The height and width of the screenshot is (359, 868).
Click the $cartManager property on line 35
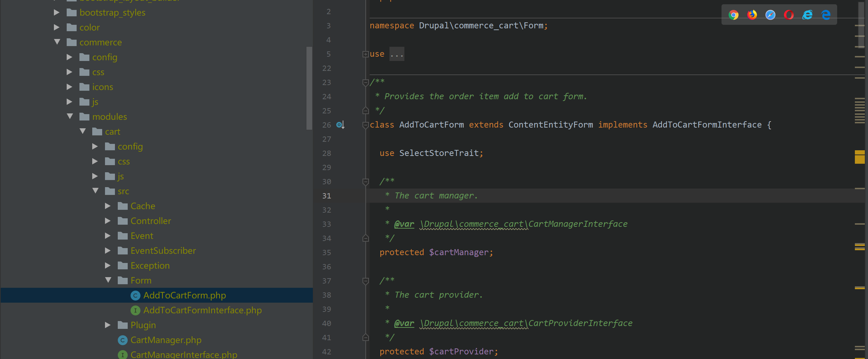click(x=459, y=252)
